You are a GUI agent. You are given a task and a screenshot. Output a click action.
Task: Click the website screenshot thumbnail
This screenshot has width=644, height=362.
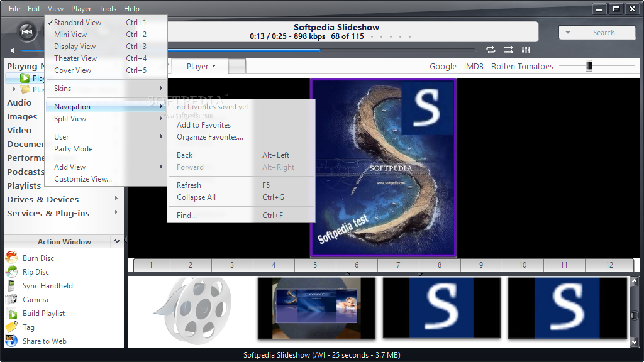(316, 308)
